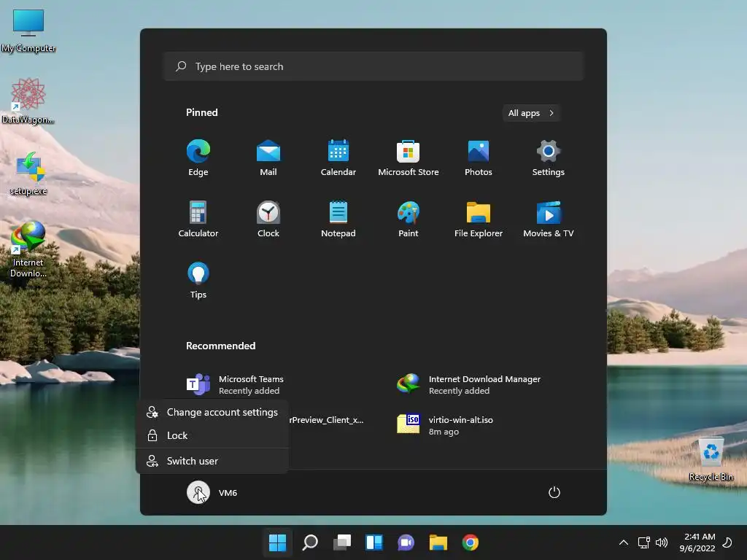The image size is (747, 560).
Task: Launch Google Chrome from taskbar
Action: (x=471, y=542)
